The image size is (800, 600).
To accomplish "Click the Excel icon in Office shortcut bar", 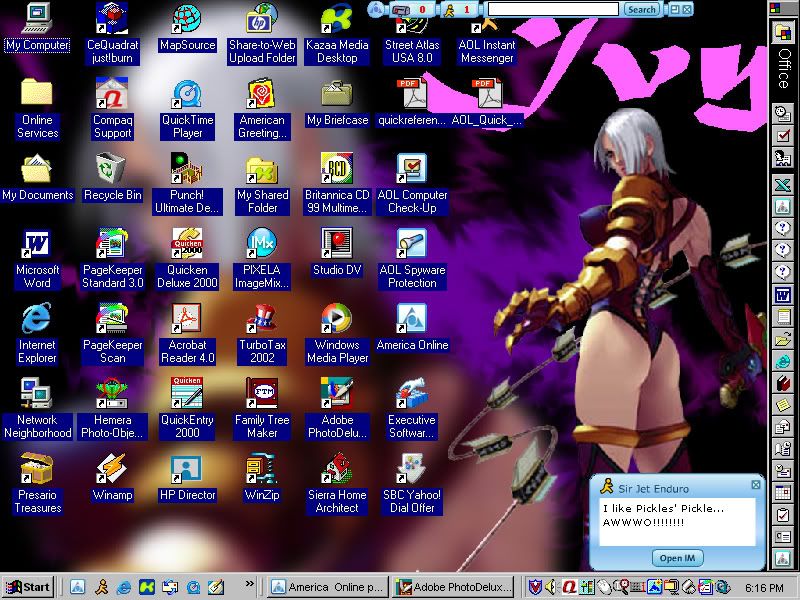I will coord(784,184).
